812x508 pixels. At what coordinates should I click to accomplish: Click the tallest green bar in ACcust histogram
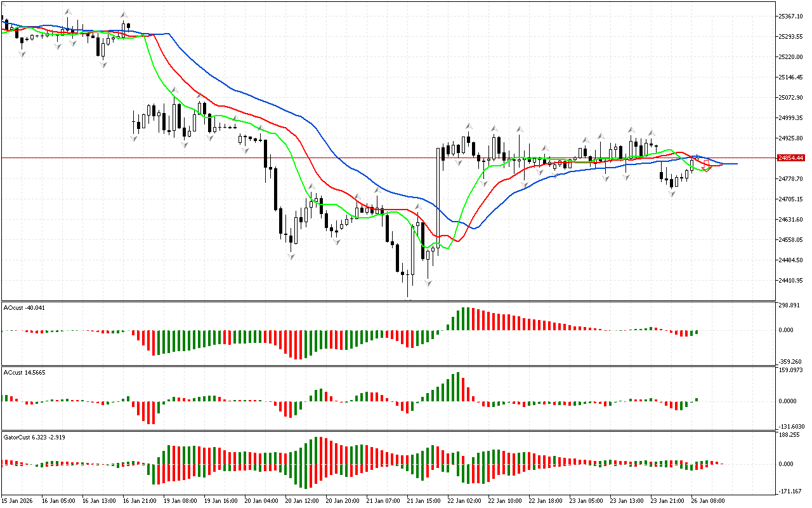pos(457,386)
